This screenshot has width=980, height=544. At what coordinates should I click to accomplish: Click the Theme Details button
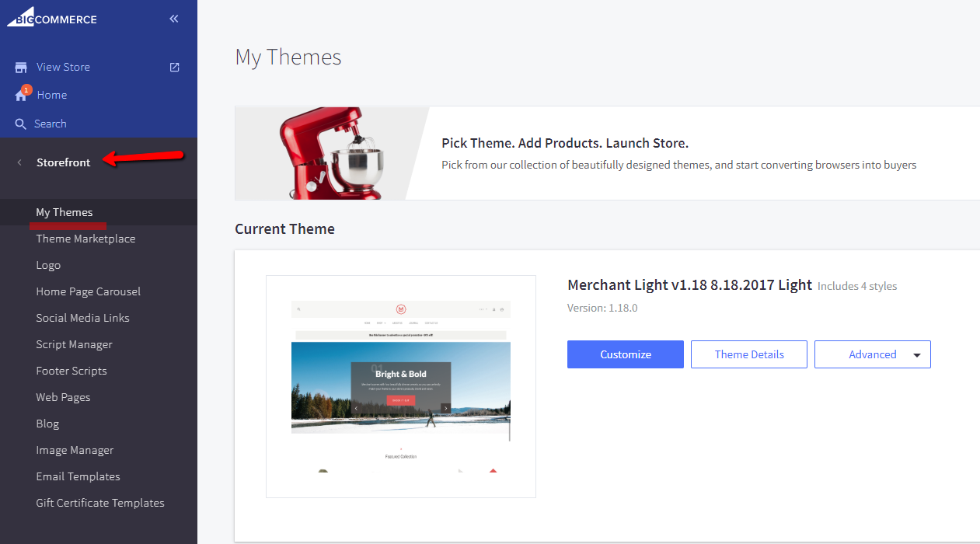[x=749, y=354]
